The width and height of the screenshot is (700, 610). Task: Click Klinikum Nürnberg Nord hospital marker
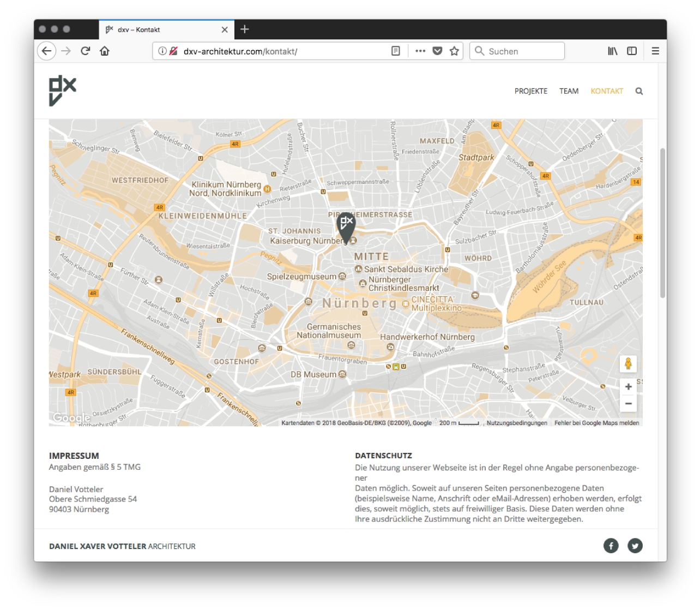[x=267, y=189]
